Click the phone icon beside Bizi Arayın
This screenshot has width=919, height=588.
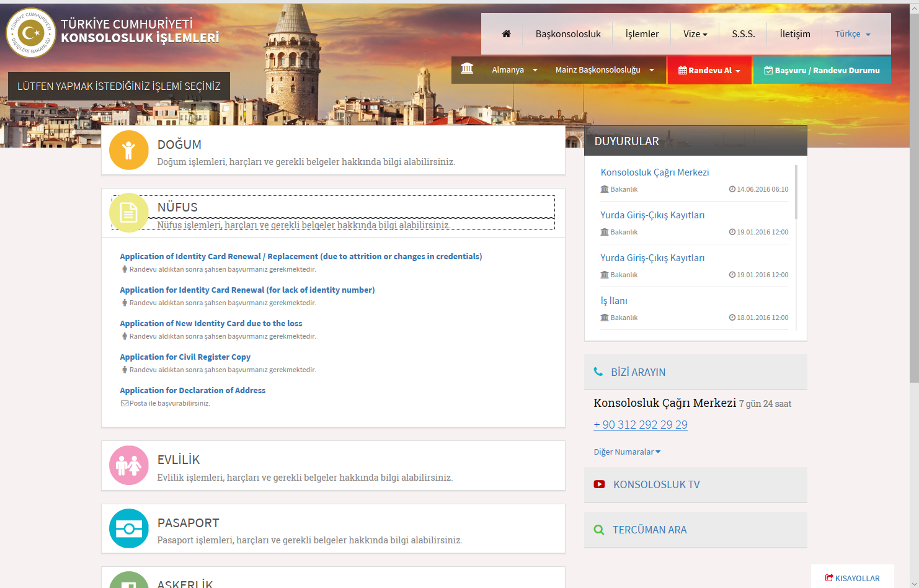click(598, 372)
